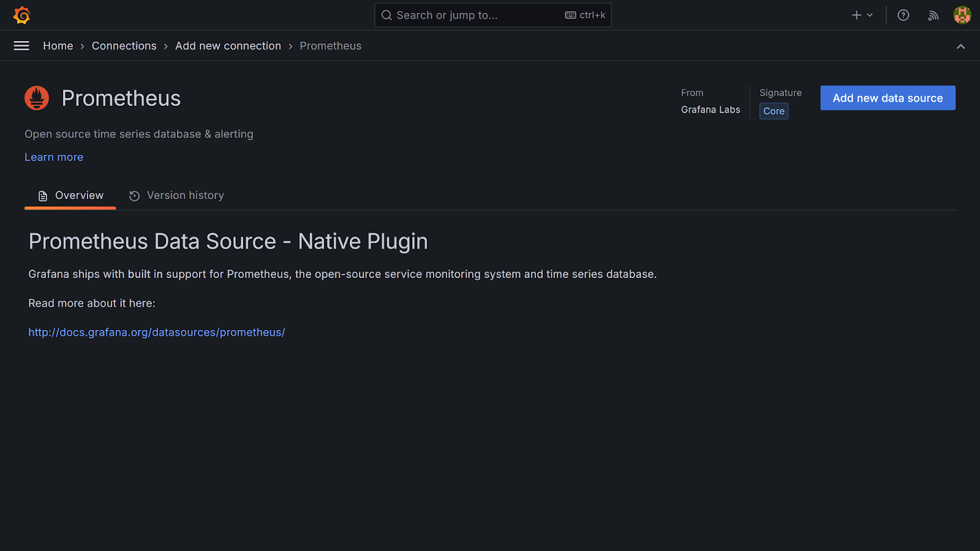The width and height of the screenshot is (980, 551).
Task: Open the plus new-item dropdown
Action: [862, 15]
